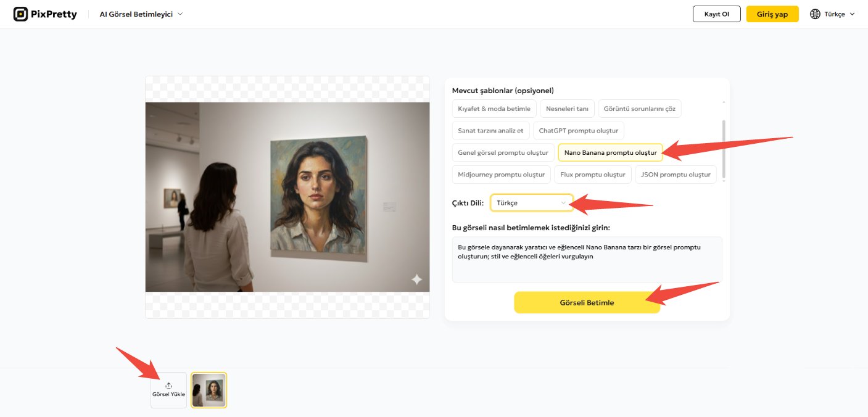Image resolution: width=868 pixels, height=417 pixels.
Task: Click the uploaded portrait thumbnail
Action: pyautogui.click(x=209, y=389)
